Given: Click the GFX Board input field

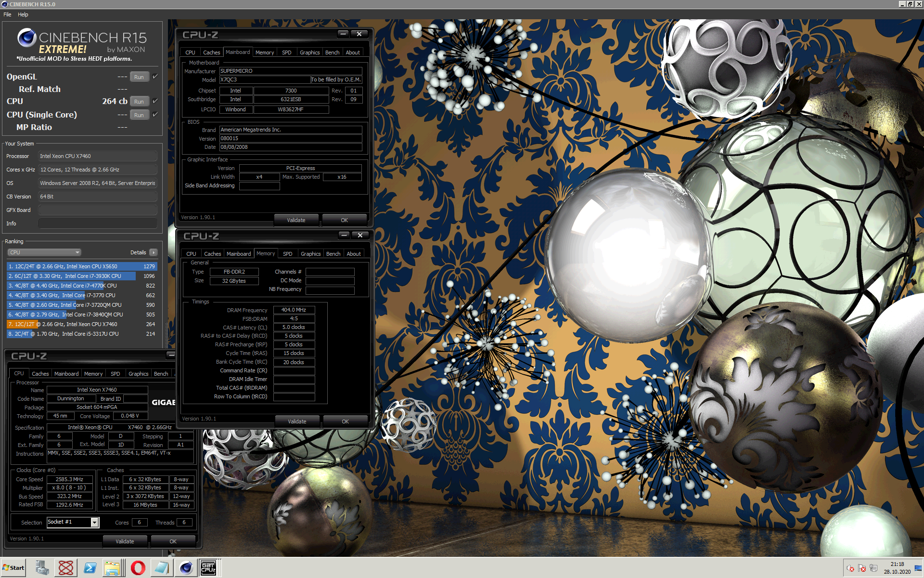Looking at the screenshot, I should click(x=97, y=210).
